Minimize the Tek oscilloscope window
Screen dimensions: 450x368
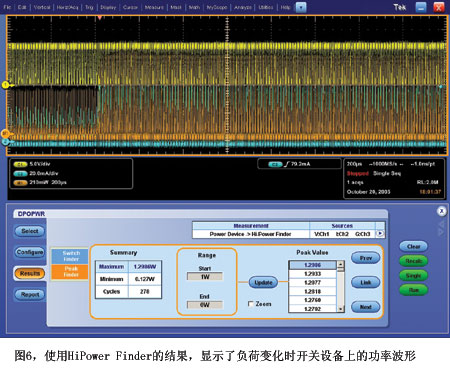click(421, 7)
